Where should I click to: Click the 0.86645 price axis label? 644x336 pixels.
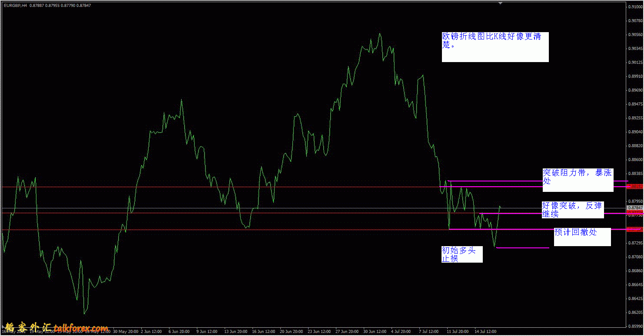pyautogui.click(x=635, y=284)
